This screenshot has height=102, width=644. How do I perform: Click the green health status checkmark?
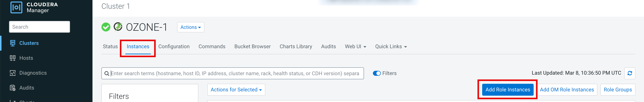pyautogui.click(x=106, y=27)
